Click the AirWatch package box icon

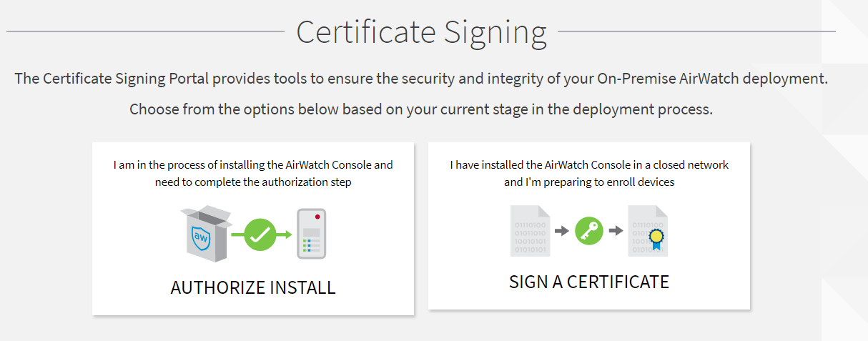click(206, 233)
